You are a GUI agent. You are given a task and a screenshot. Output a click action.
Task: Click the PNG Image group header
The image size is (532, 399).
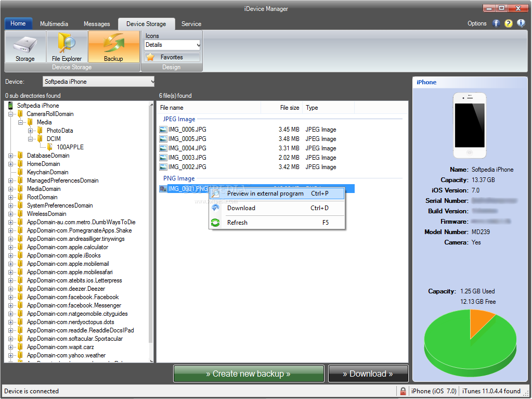click(179, 178)
